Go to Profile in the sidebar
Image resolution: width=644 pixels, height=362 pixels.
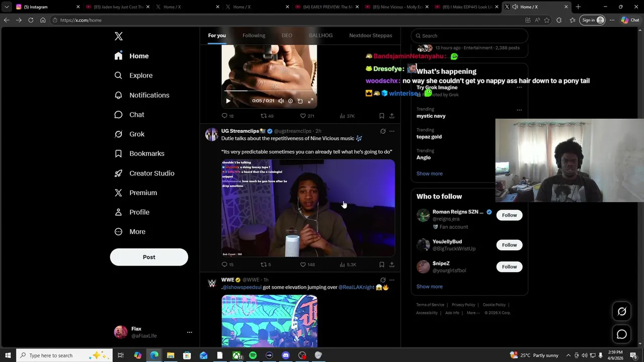point(132,212)
